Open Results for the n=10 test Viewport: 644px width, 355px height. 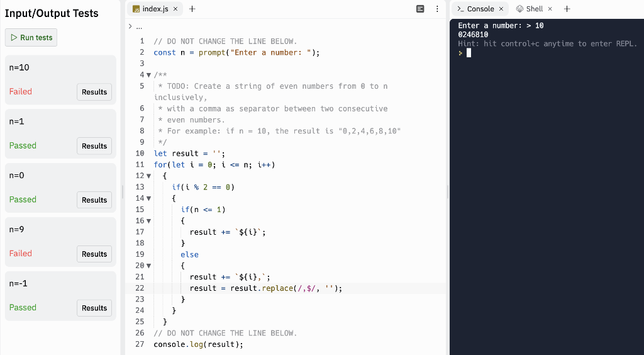point(94,92)
